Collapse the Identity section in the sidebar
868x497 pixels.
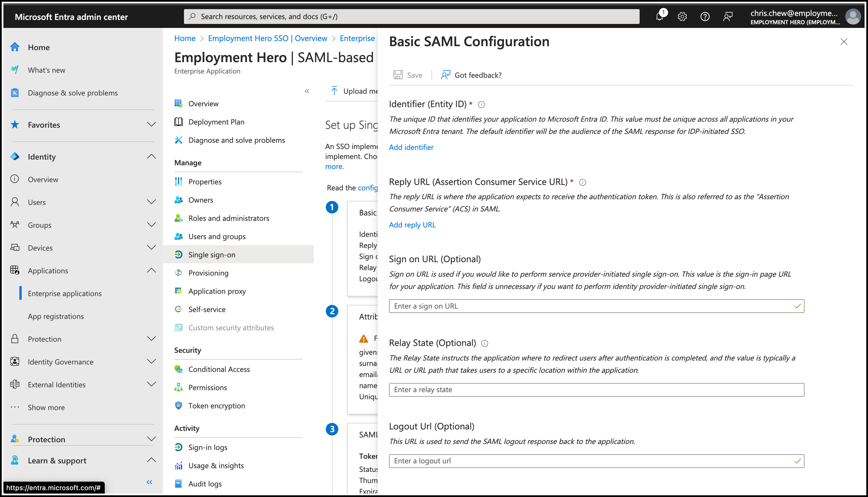[152, 156]
